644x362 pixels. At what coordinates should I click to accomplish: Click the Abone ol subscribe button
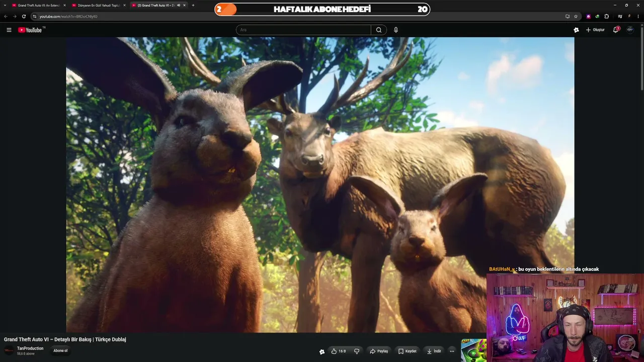(60, 350)
